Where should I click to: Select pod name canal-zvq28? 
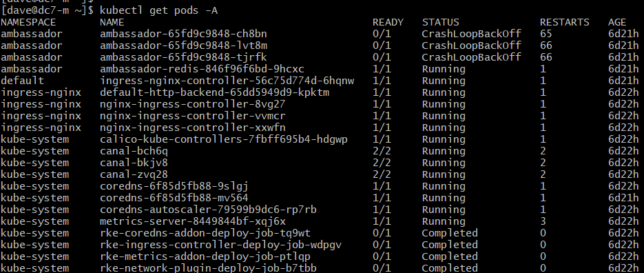point(134,174)
